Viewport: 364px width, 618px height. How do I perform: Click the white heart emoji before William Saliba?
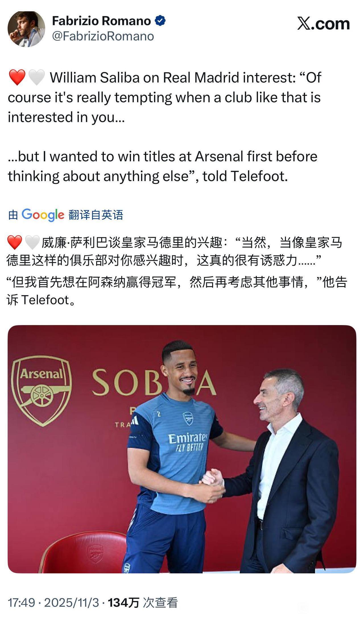36,77
